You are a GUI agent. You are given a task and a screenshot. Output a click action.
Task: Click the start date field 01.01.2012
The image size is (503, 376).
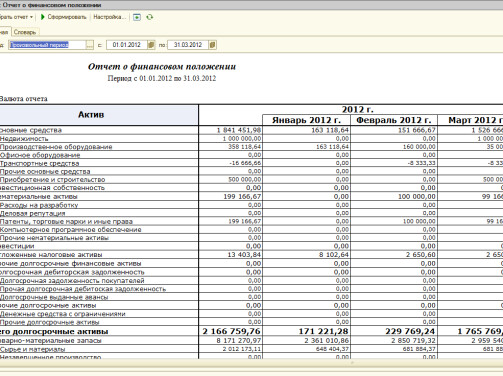[127, 45]
